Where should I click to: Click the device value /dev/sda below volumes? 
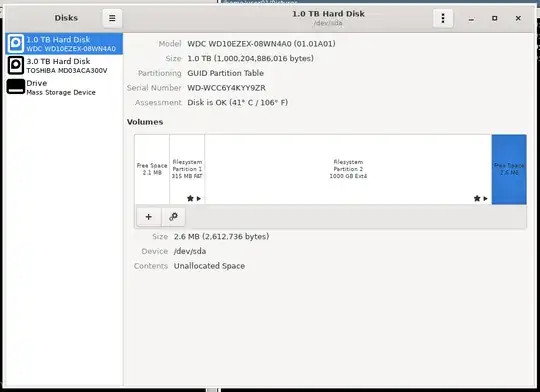point(190,251)
